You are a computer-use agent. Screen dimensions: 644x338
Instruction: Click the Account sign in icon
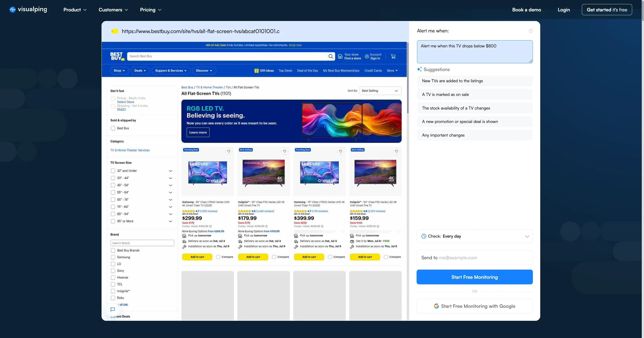367,57
